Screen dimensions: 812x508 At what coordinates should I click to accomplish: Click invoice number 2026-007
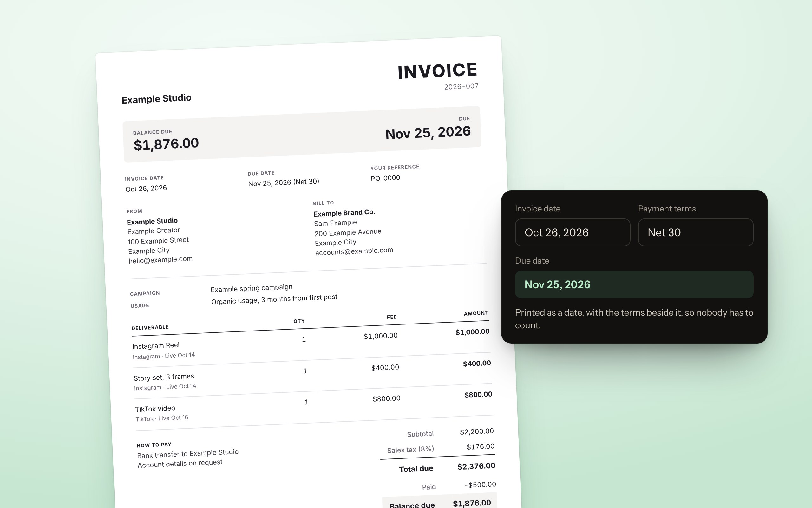[x=462, y=86]
